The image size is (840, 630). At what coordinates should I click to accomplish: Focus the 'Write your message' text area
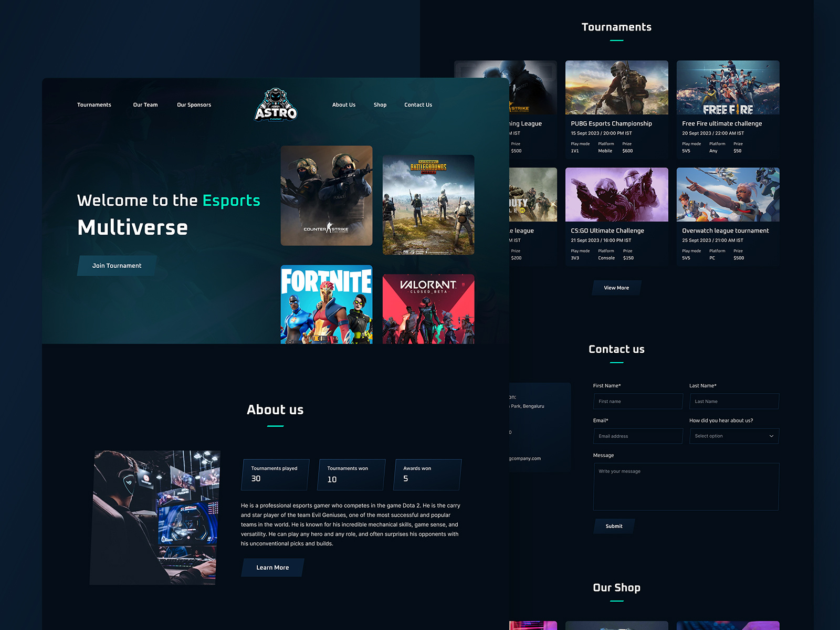pos(686,487)
